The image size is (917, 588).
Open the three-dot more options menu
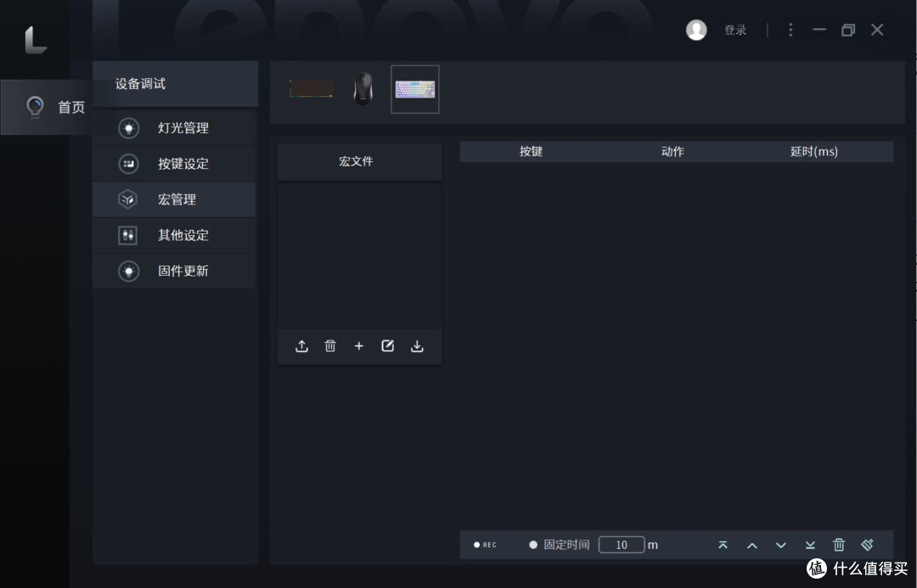tap(790, 30)
